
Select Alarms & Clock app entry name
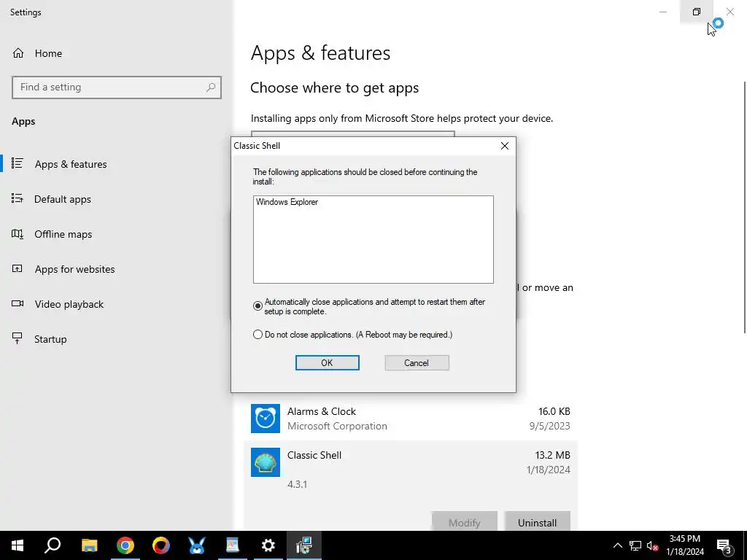pyautogui.click(x=322, y=411)
